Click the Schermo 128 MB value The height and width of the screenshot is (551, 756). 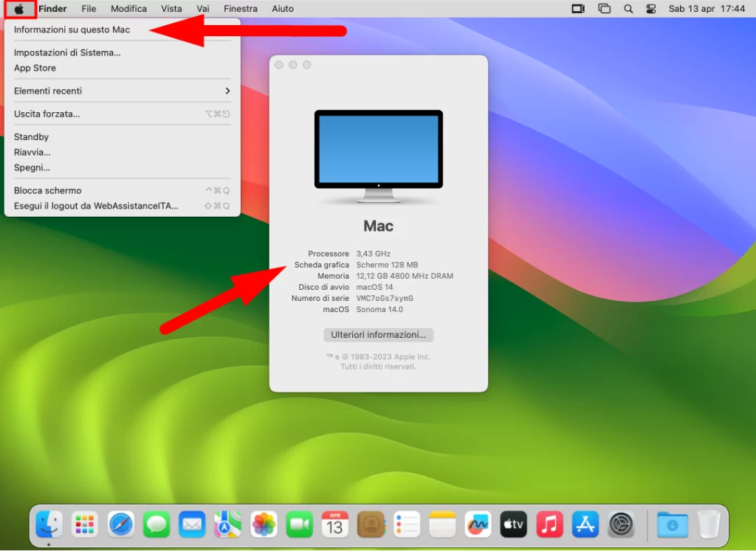click(387, 265)
